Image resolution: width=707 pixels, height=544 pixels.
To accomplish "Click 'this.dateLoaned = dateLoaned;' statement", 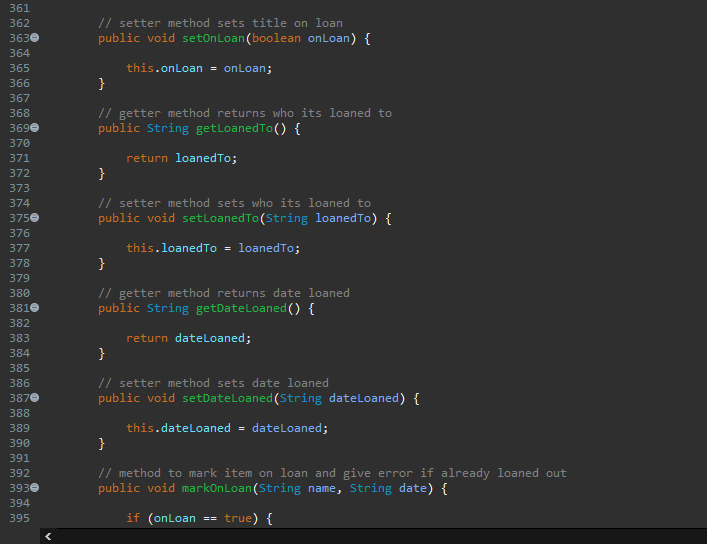I will point(227,428).
